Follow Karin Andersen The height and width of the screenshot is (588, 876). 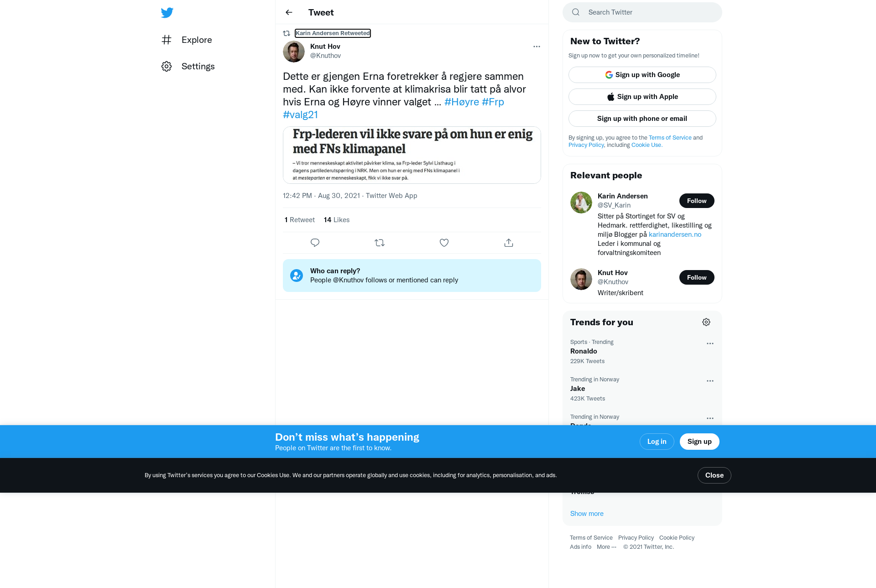coord(697,201)
